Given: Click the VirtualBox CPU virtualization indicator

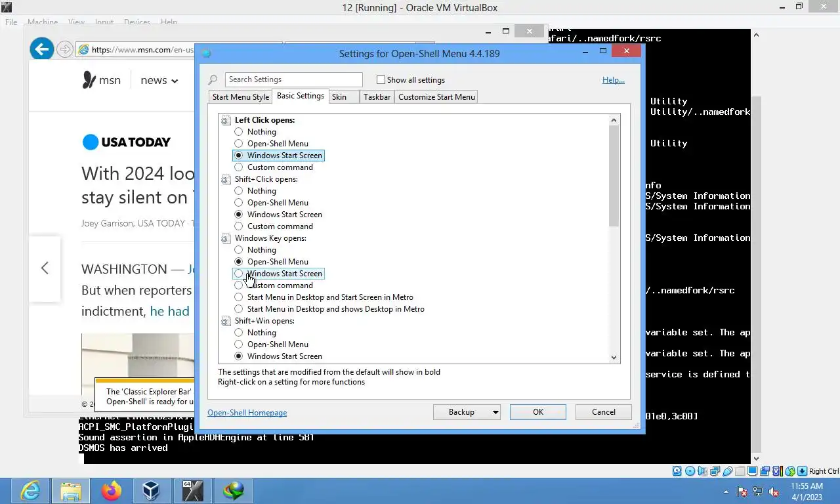Looking at the screenshot, I should point(777,471).
